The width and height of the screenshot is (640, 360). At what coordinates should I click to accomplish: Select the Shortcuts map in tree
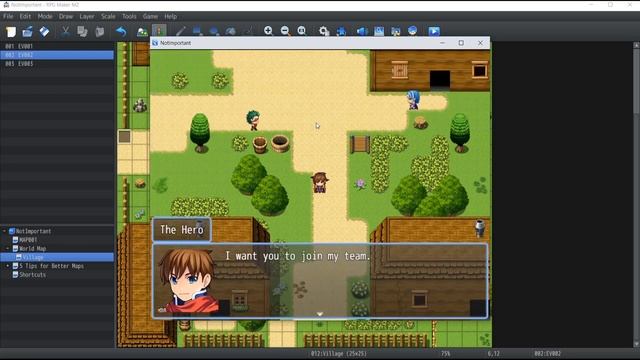point(32,275)
